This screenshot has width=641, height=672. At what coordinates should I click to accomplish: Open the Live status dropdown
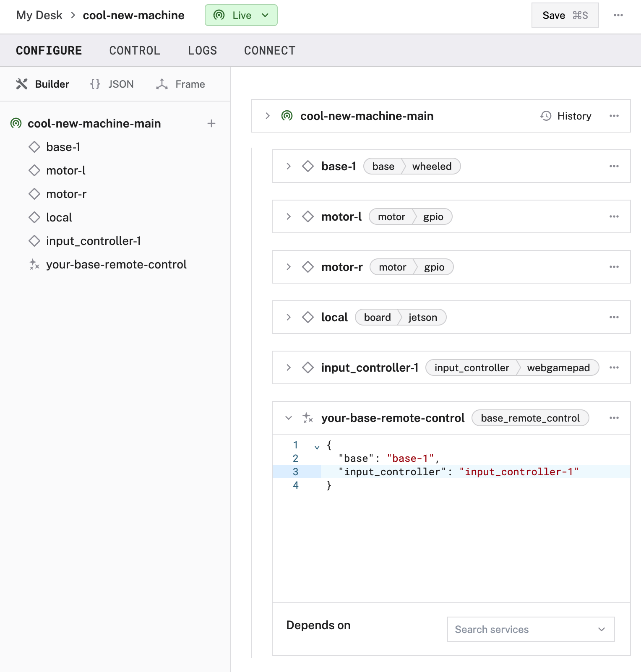point(241,15)
